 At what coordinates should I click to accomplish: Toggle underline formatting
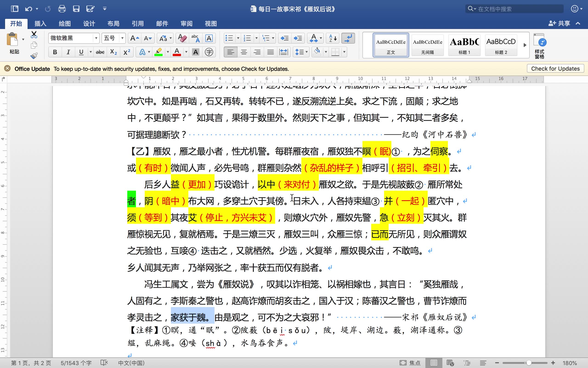81,52
